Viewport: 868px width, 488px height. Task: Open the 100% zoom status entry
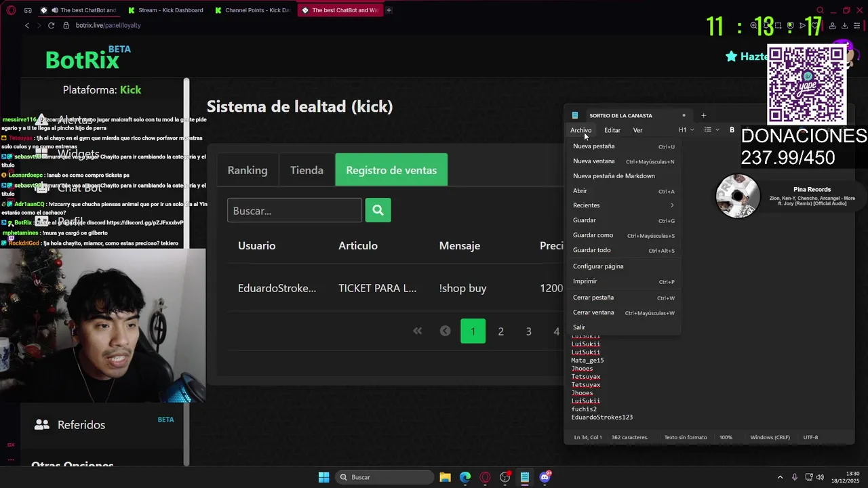(726, 437)
